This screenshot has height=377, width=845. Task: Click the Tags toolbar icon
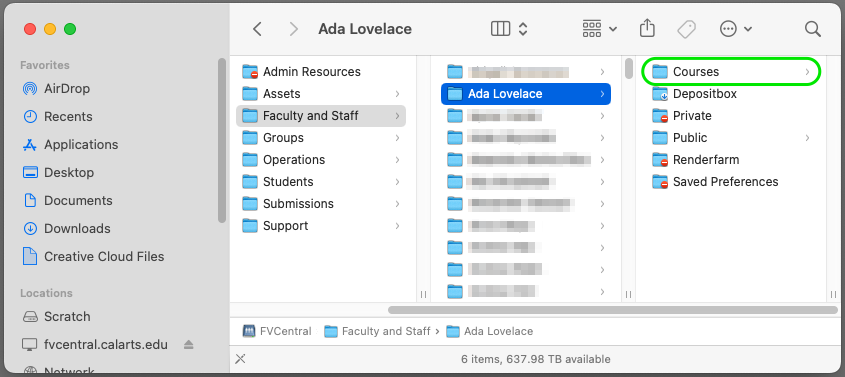[x=686, y=29]
